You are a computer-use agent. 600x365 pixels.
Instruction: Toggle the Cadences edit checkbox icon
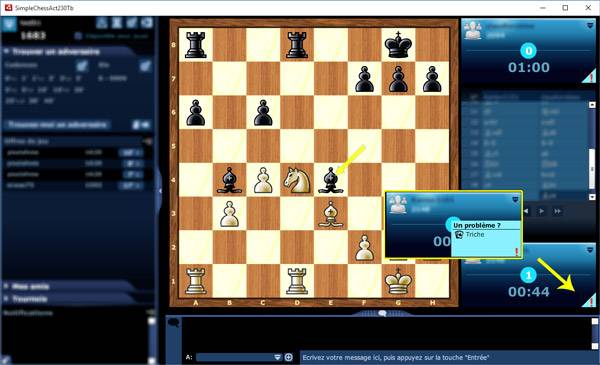point(82,66)
